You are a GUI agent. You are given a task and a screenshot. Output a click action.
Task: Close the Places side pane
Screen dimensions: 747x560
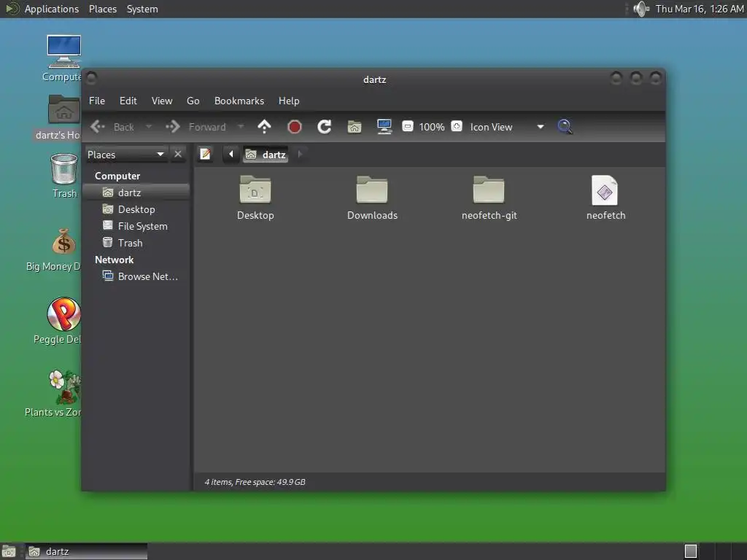tap(178, 155)
